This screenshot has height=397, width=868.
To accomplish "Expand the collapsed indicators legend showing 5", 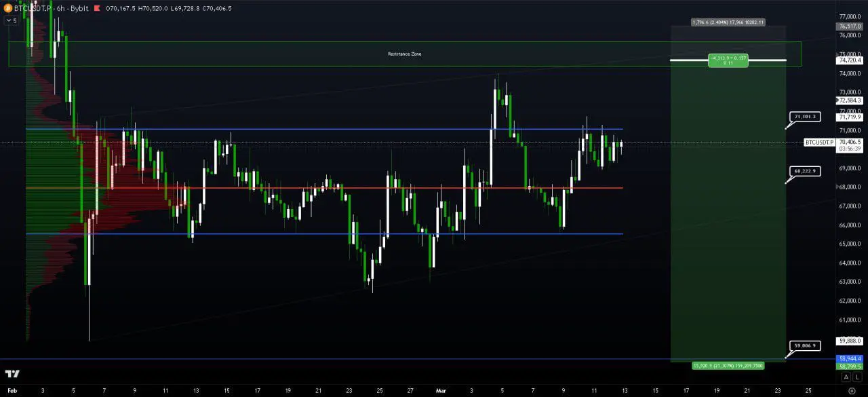I will coord(12,21).
